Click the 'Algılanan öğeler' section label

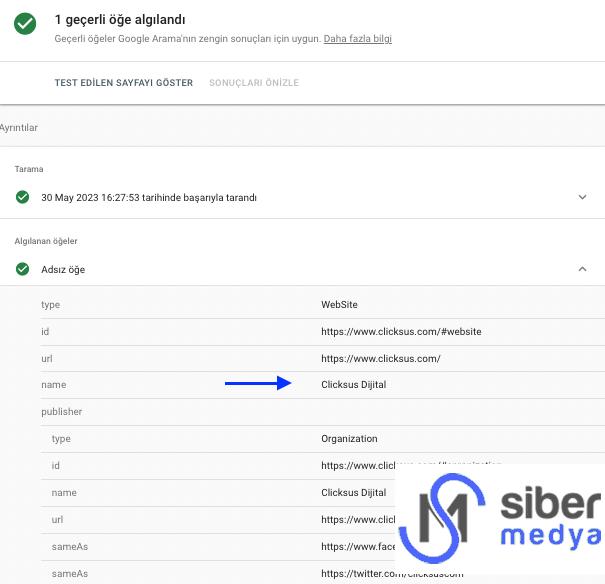[x=46, y=241]
